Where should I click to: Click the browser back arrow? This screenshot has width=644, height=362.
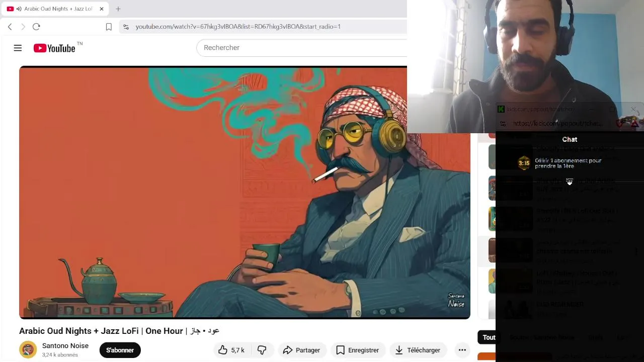pyautogui.click(x=10, y=27)
